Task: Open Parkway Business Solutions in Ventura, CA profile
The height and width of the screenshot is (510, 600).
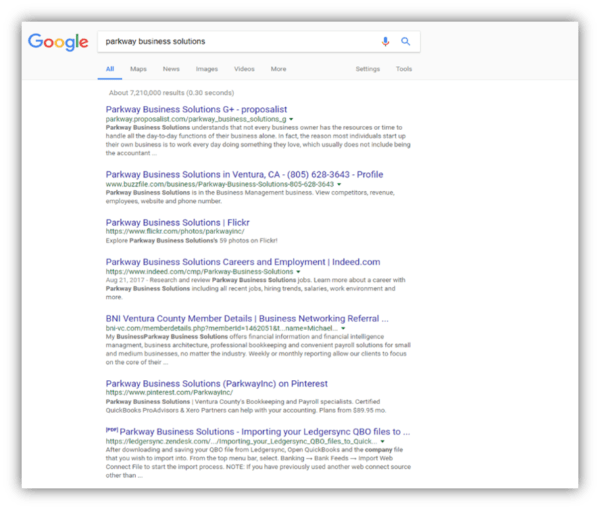Action: pyautogui.click(x=244, y=174)
